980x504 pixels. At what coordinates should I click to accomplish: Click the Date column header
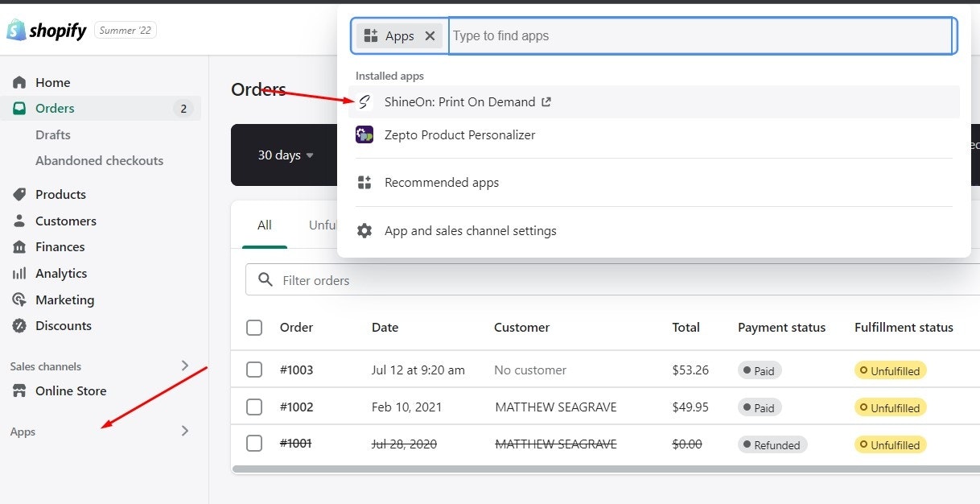click(x=385, y=327)
